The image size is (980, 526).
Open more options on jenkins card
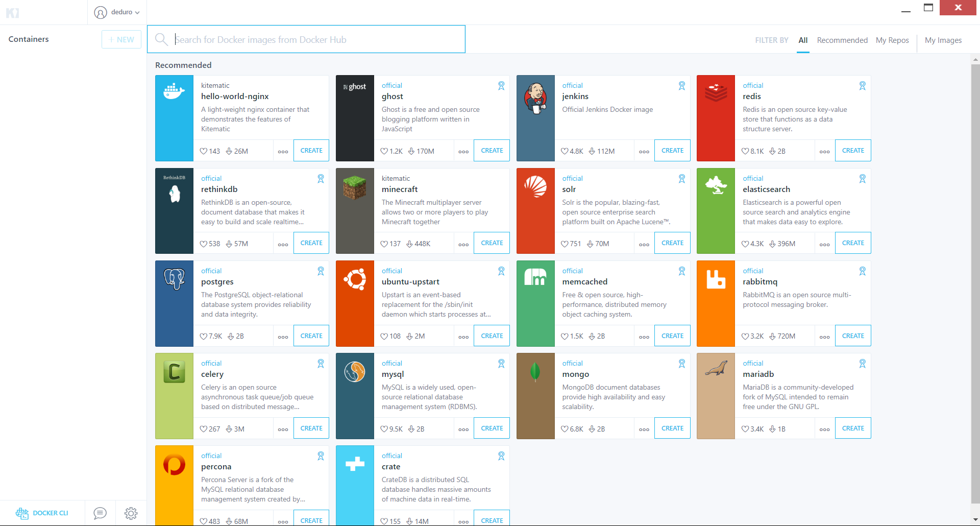tap(644, 152)
